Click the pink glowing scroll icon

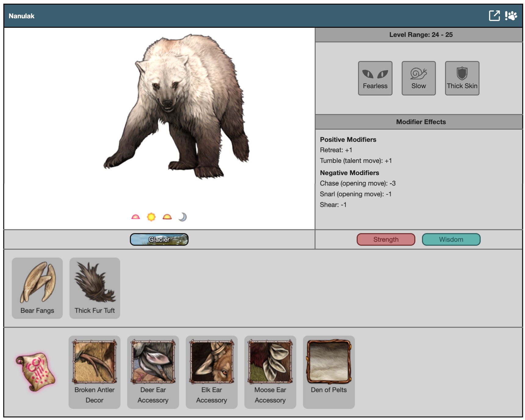pyautogui.click(x=35, y=372)
